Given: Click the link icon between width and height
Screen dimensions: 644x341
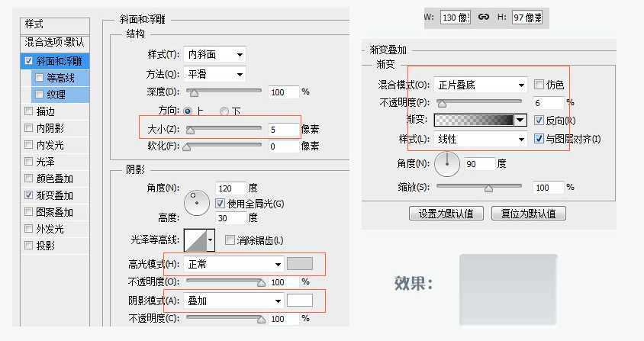Looking at the screenshot, I should tap(484, 17).
